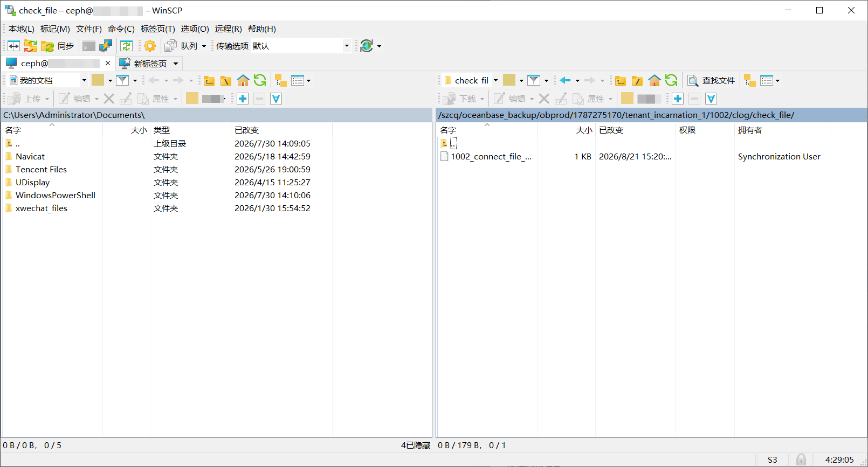Sort local files by 已改变 column
Image resolution: width=868 pixels, height=467 pixels.
pos(281,130)
